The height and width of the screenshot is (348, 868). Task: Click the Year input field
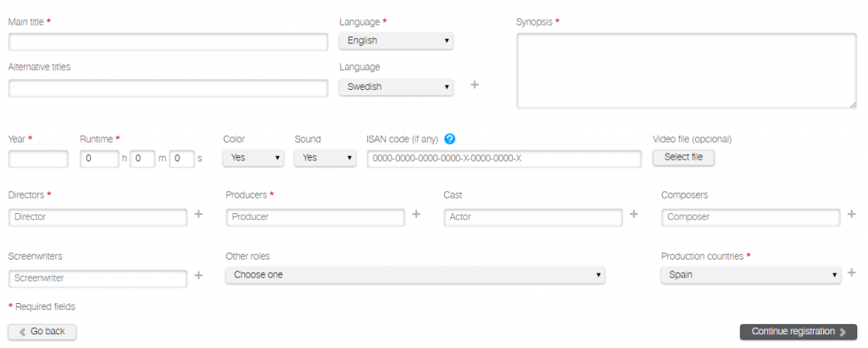38,159
